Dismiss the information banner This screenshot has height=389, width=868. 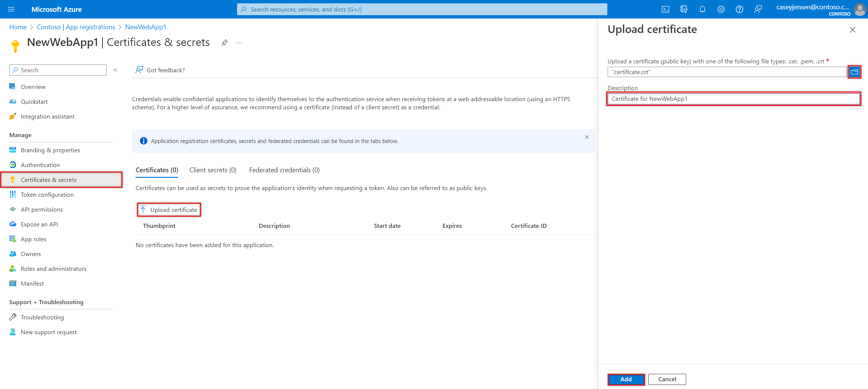[587, 137]
